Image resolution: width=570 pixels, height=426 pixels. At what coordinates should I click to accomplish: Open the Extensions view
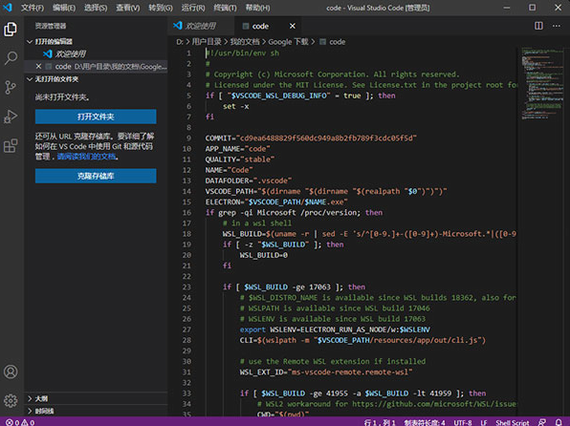tap(11, 146)
